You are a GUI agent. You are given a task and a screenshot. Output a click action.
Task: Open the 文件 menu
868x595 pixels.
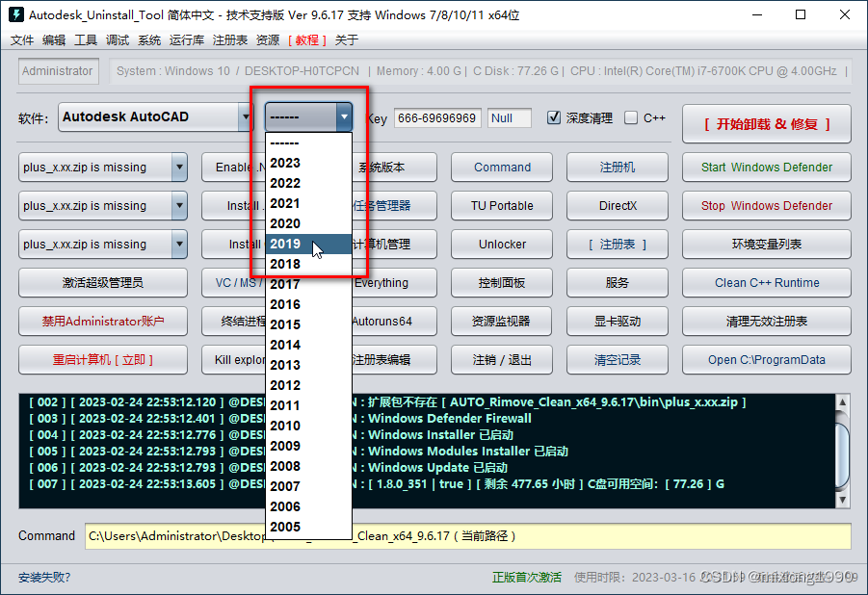coord(22,39)
